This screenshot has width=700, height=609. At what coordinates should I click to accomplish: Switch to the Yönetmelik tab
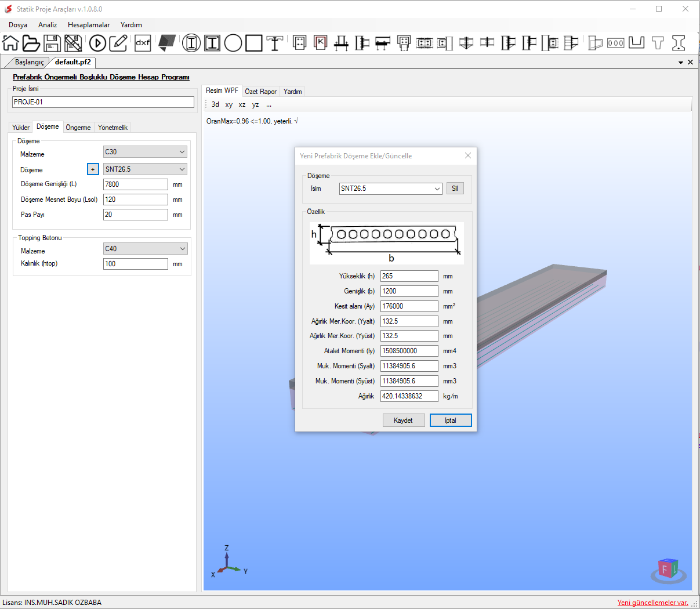coord(113,128)
